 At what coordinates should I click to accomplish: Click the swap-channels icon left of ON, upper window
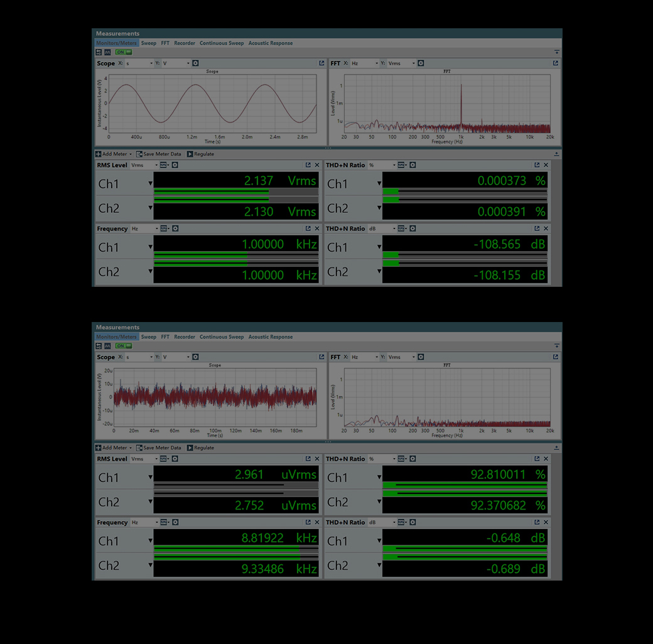pos(99,53)
